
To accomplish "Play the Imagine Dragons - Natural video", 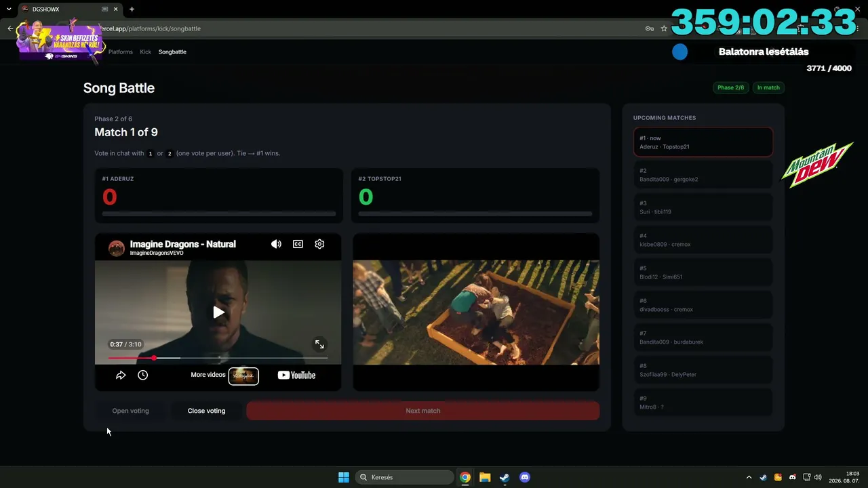I will point(218,312).
